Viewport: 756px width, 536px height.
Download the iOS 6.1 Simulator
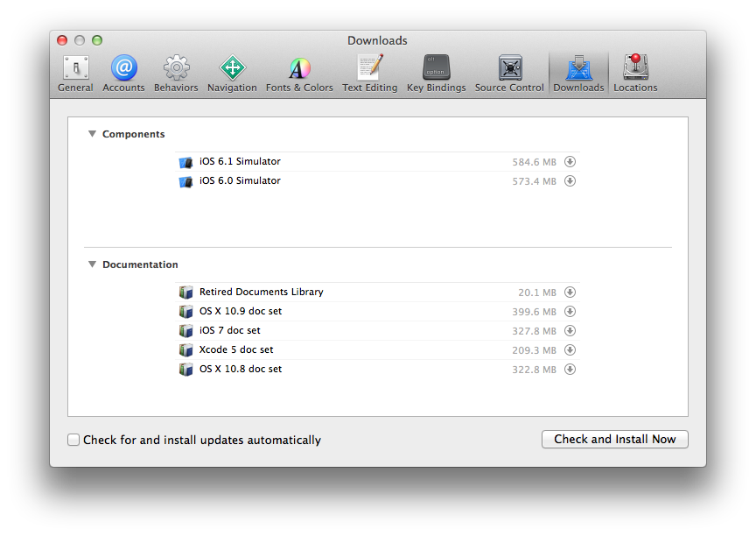point(570,162)
